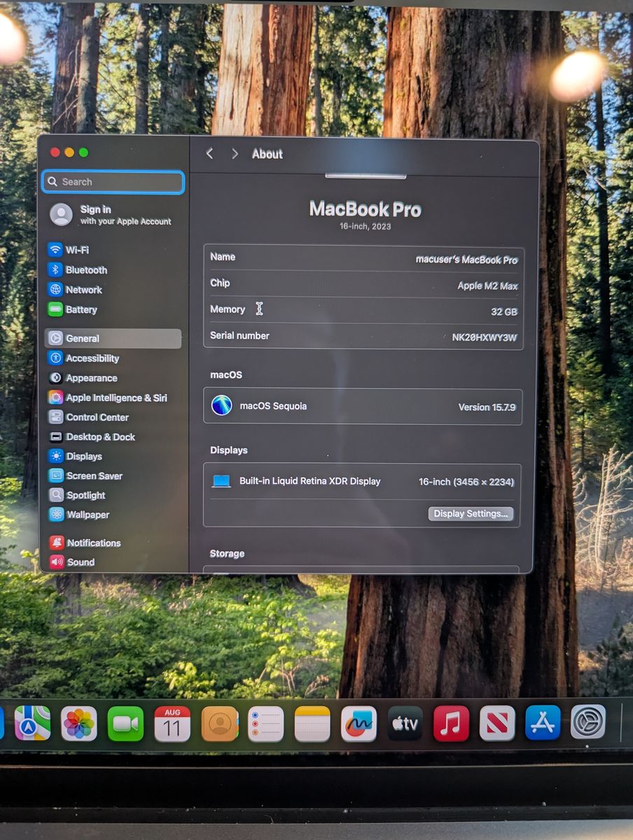Click the Built-in Liquid Retina XDR Display row
Screen dimensions: 633x840
click(x=363, y=482)
